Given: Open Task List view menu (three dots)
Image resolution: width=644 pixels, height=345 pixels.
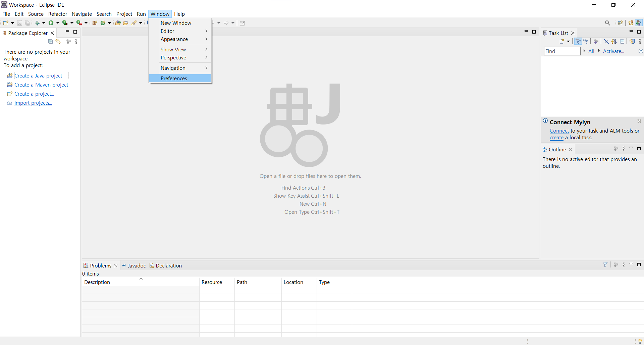Looking at the screenshot, I should 640,42.
